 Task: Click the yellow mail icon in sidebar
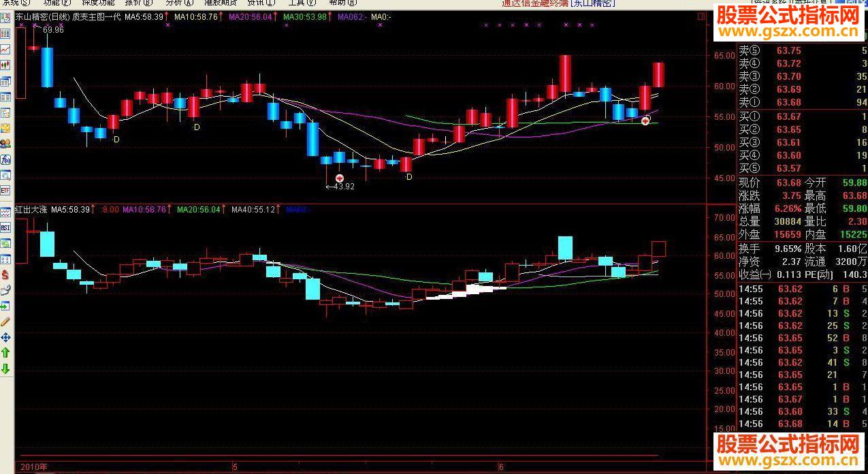tap(5, 127)
